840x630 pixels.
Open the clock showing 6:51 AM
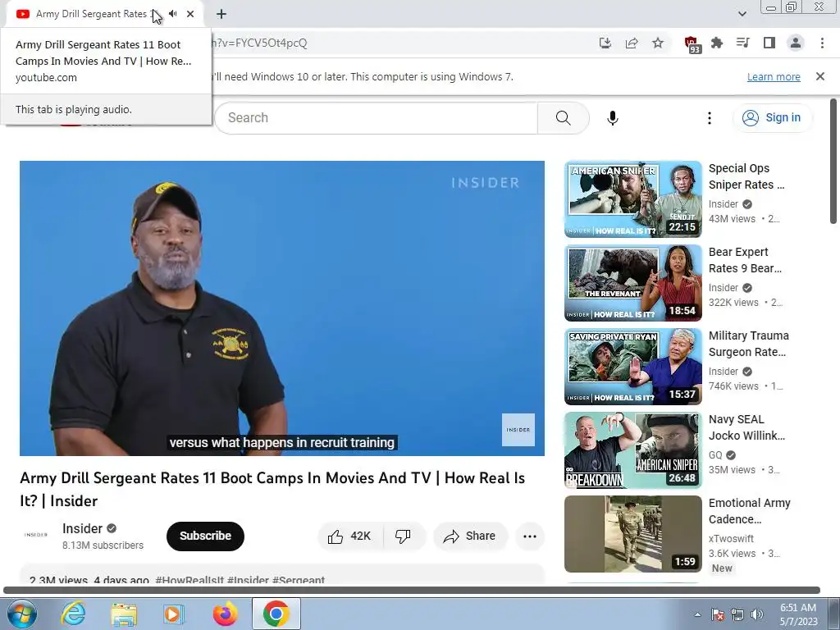[x=798, y=614]
